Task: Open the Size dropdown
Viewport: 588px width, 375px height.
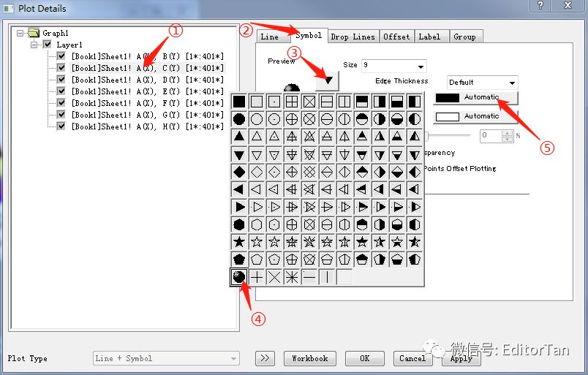Action: pos(421,67)
